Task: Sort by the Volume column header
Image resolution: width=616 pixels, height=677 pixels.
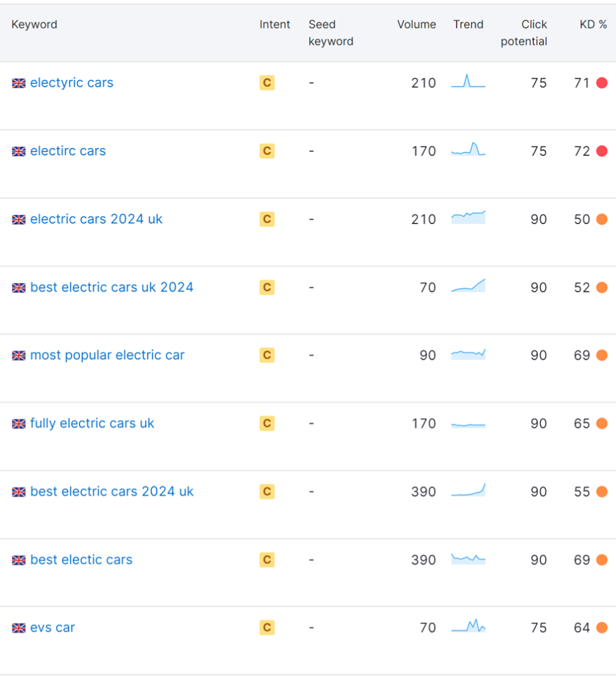Action: click(x=416, y=24)
